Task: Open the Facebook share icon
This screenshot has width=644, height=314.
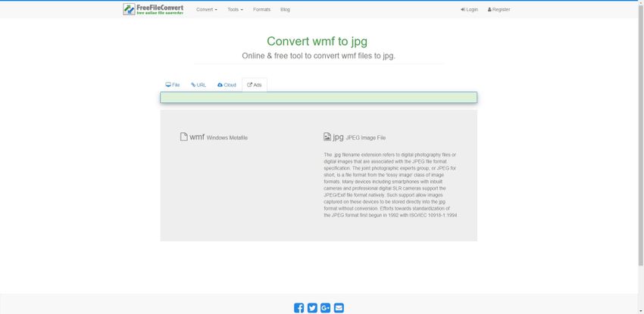Action: click(299, 307)
